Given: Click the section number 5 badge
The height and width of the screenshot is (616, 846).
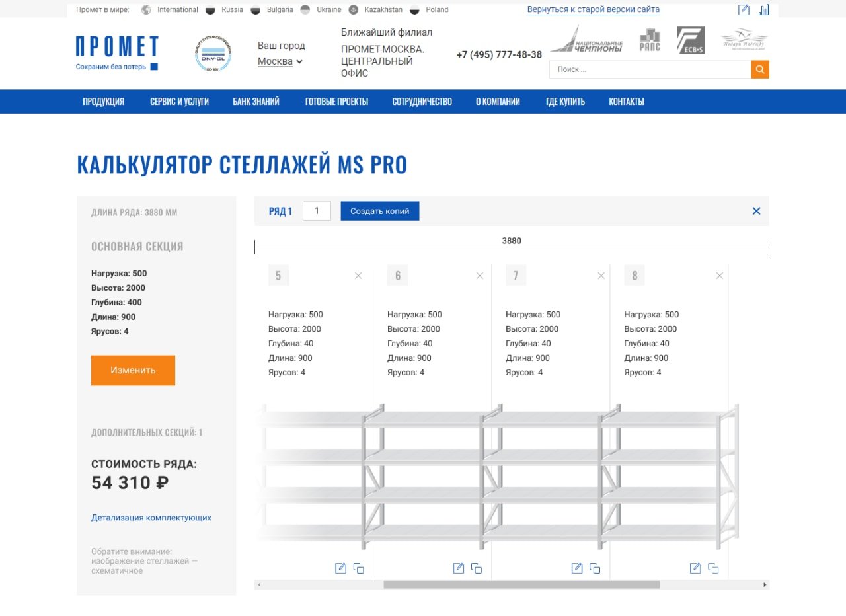Looking at the screenshot, I should tap(278, 276).
